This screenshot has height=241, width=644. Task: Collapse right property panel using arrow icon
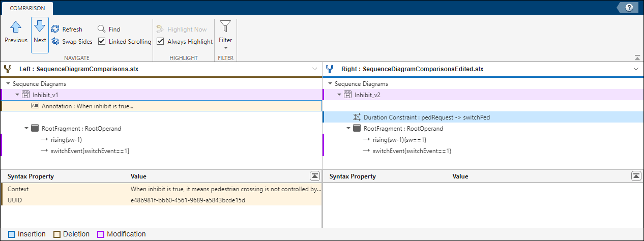(x=636, y=176)
